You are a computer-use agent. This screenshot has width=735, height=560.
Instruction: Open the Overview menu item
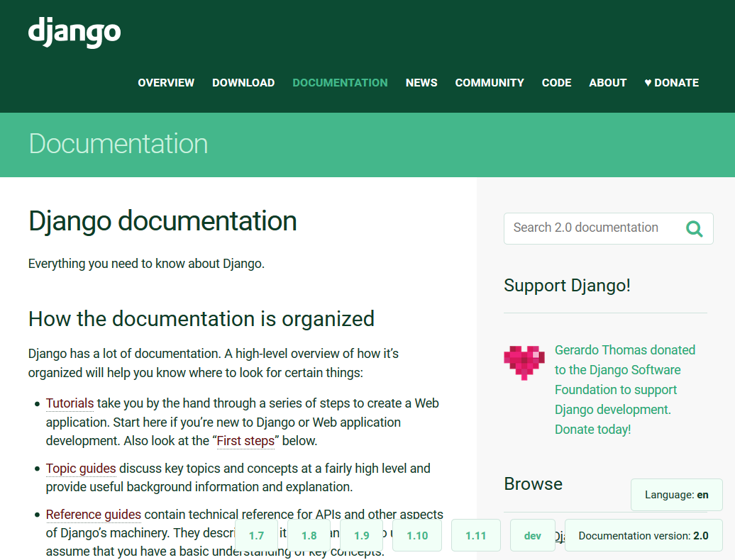tap(166, 83)
